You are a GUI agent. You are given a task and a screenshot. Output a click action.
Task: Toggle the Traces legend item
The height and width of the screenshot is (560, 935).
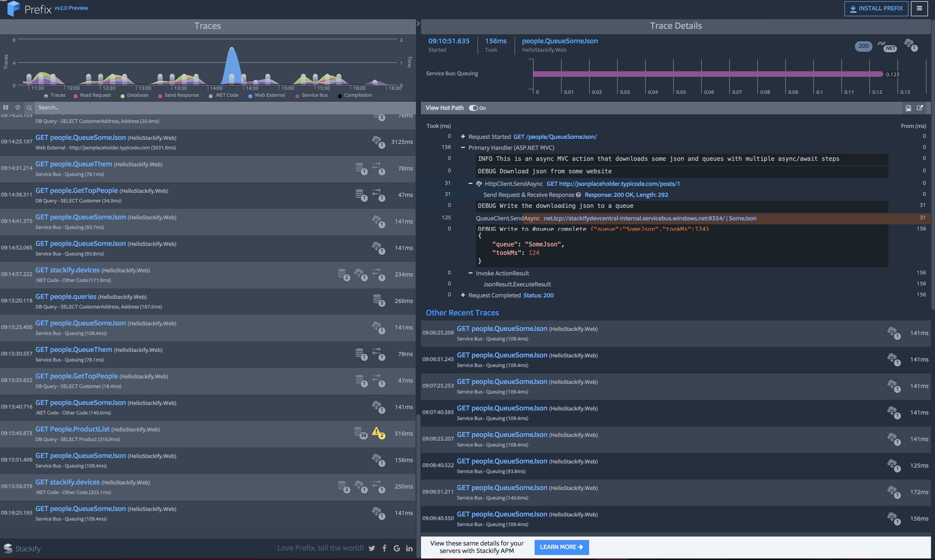[x=54, y=95]
